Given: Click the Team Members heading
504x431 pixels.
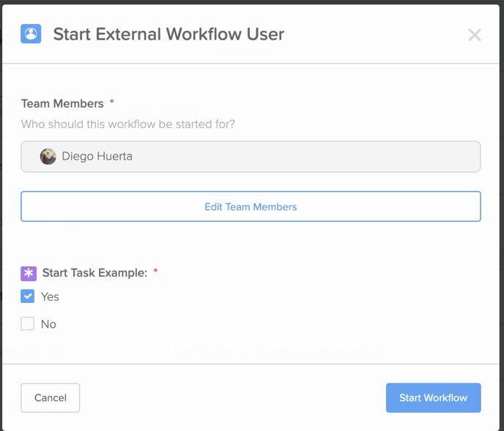Looking at the screenshot, I should 62,103.
